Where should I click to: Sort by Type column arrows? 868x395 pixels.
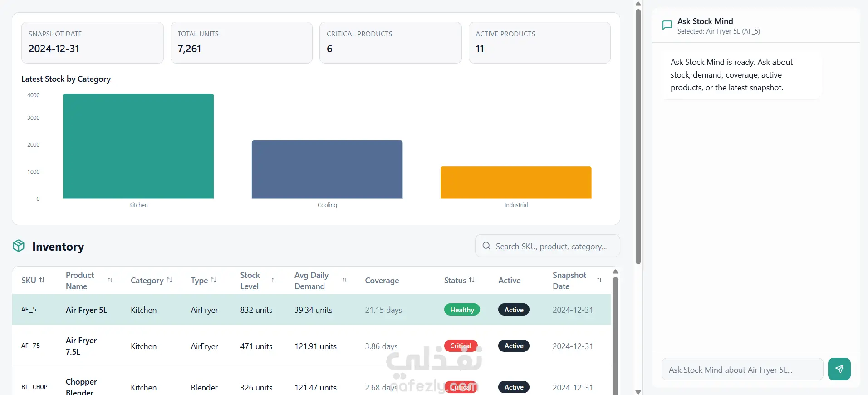214,280
